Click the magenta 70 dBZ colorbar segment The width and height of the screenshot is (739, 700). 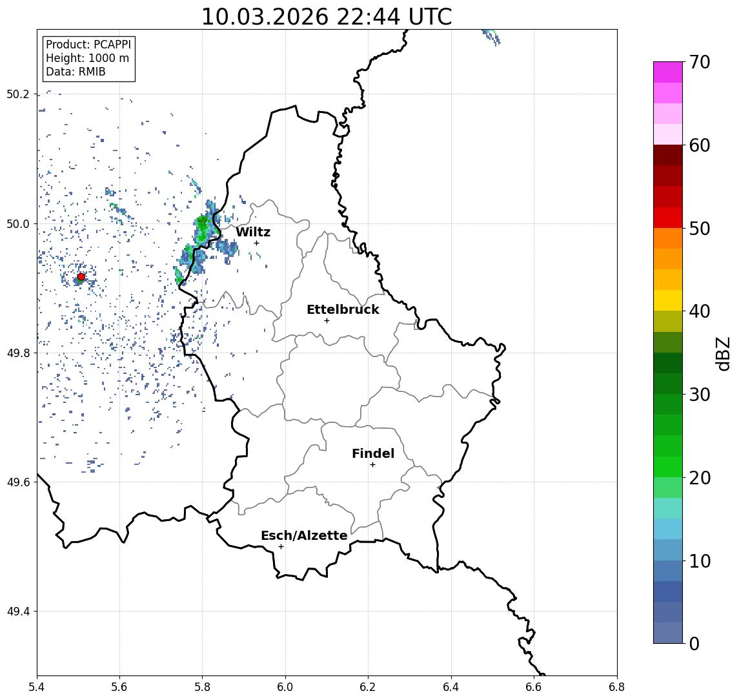(x=668, y=72)
